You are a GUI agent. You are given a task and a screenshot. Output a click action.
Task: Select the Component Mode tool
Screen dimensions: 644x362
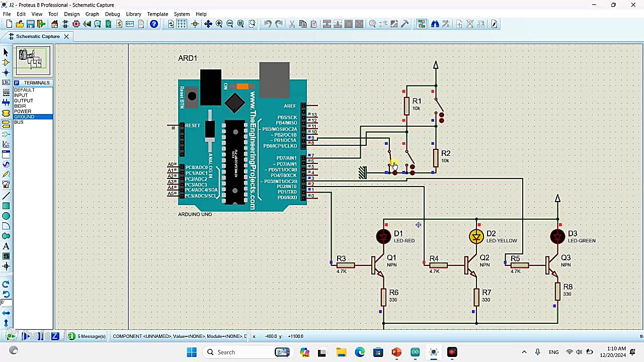coord(6,62)
